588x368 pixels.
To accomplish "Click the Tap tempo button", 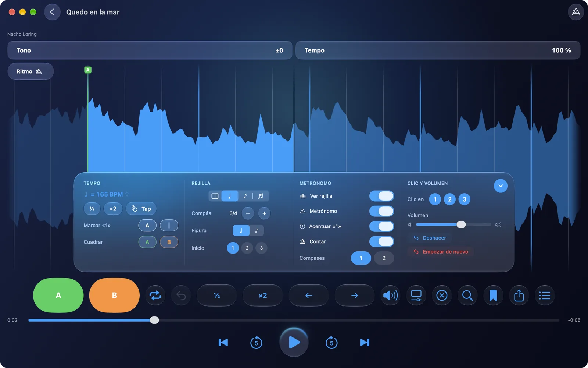I will pos(141,209).
